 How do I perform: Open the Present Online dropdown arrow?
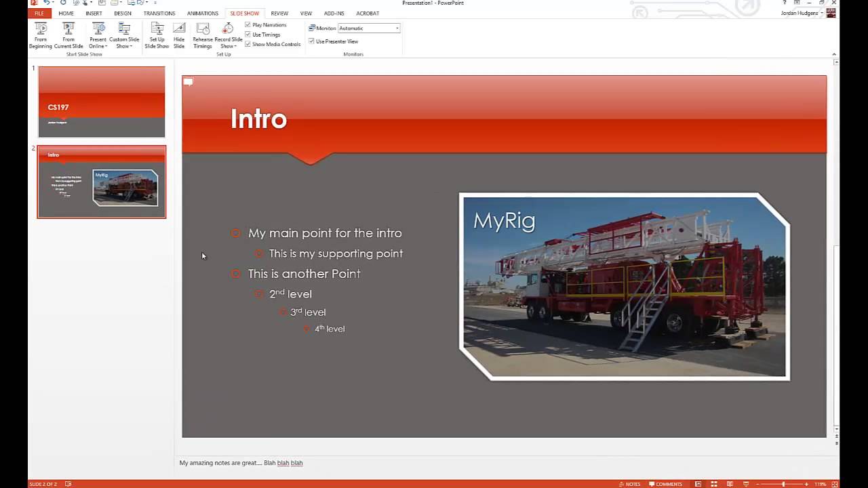click(107, 47)
